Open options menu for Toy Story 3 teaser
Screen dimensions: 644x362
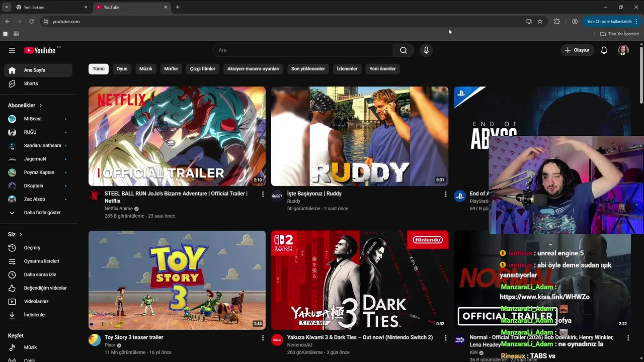263,338
